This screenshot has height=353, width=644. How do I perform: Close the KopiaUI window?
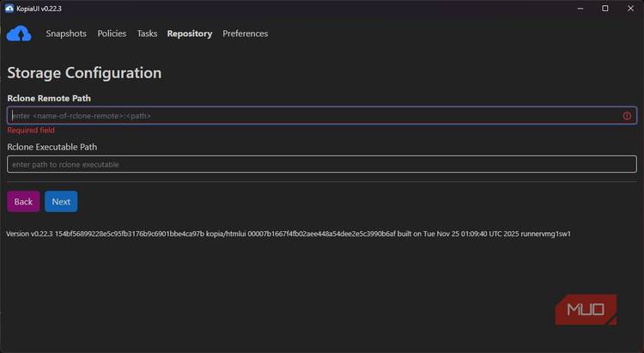pos(630,9)
